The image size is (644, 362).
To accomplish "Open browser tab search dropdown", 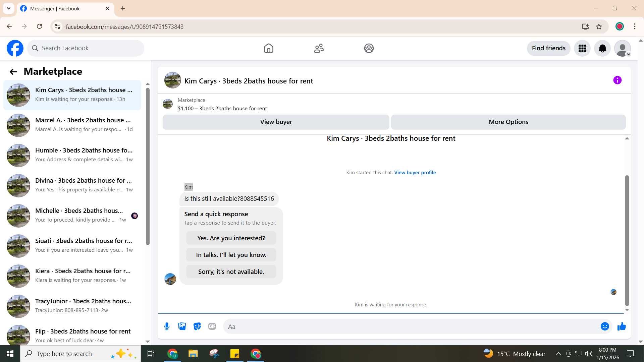I will click(x=9, y=8).
